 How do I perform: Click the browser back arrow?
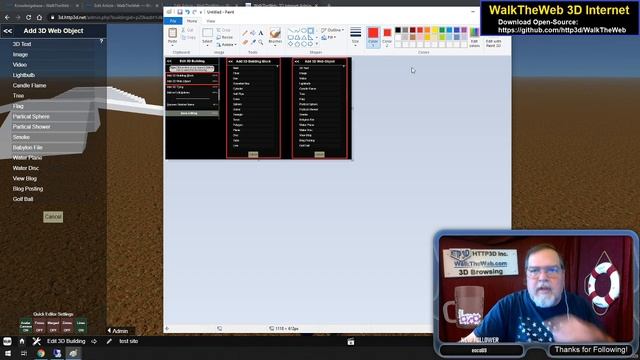point(7,17)
